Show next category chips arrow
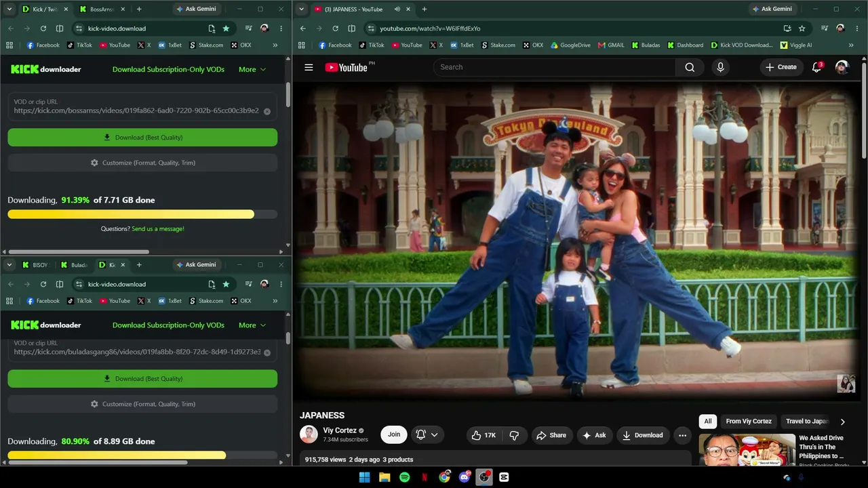 click(x=843, y=422)
